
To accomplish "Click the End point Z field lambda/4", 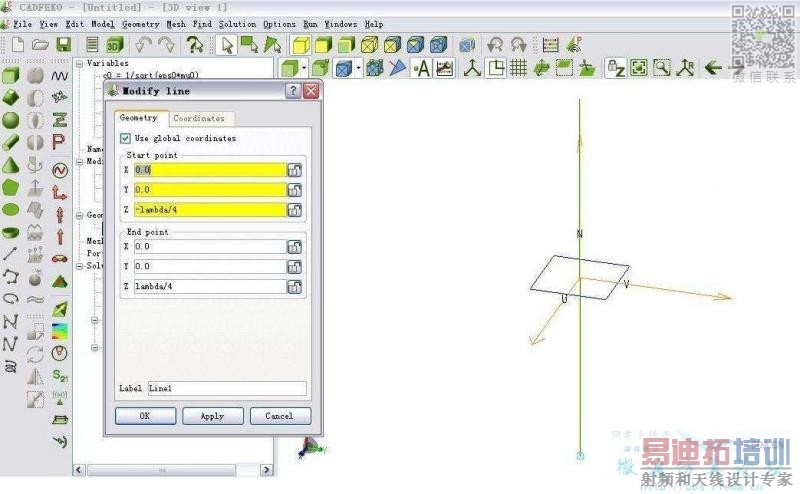I will (x=210, y=286).
